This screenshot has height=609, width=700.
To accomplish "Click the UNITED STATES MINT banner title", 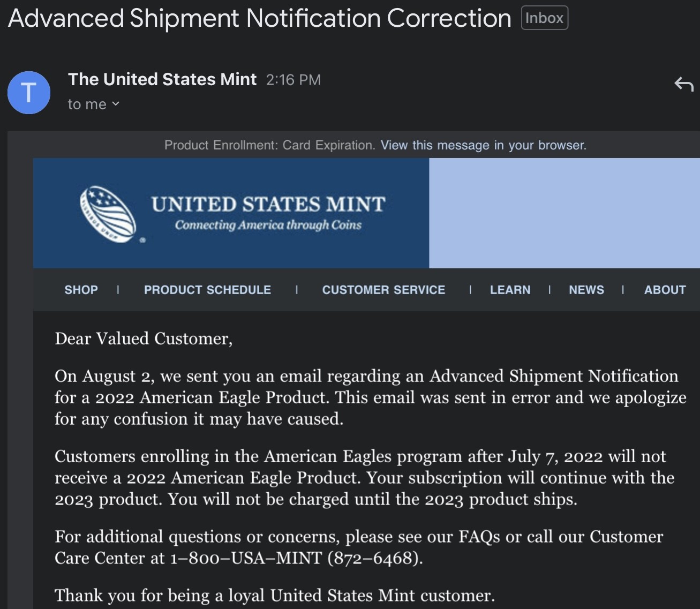I will click(268, 204).
